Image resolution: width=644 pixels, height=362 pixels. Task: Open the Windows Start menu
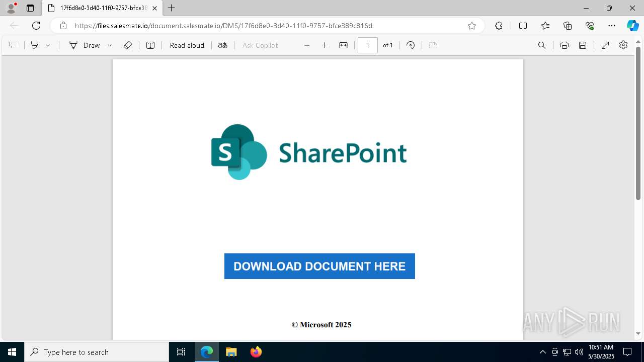coord(12,352)
